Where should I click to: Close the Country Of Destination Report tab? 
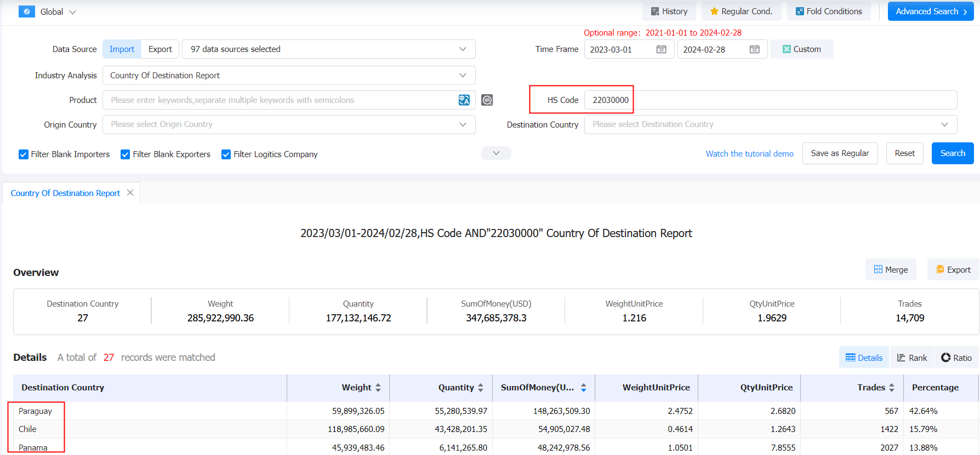tap(130, 193)
